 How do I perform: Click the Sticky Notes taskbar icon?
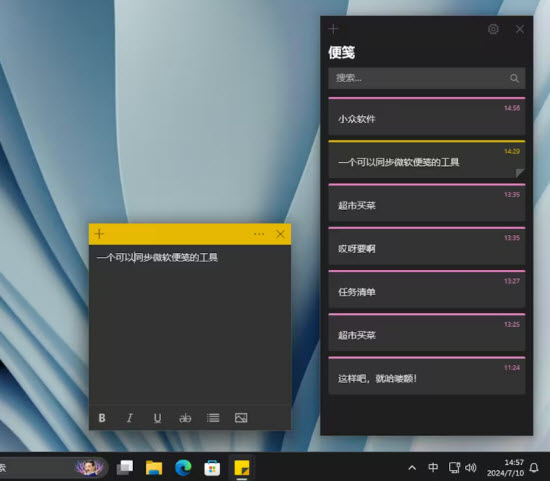coord(242,468)
